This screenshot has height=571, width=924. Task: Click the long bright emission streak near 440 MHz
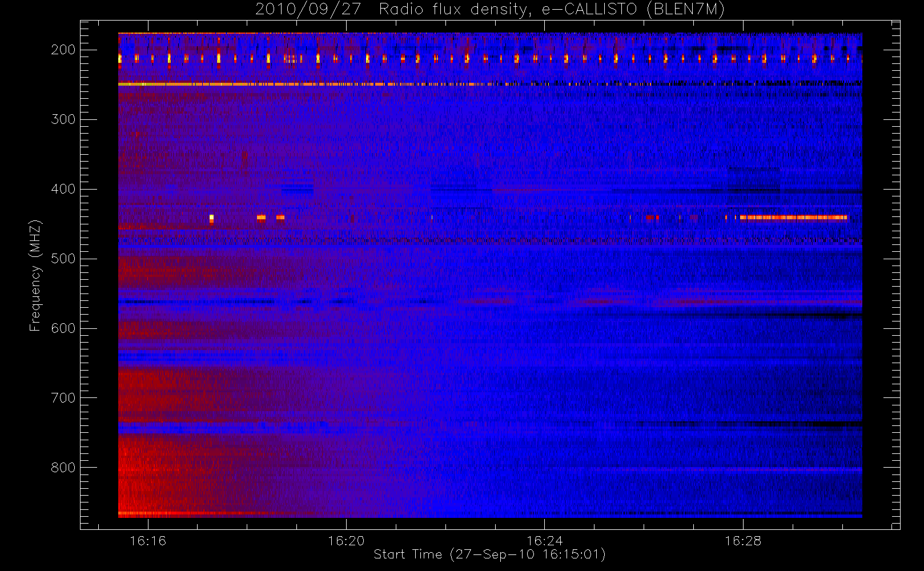(x=793, y=218)
